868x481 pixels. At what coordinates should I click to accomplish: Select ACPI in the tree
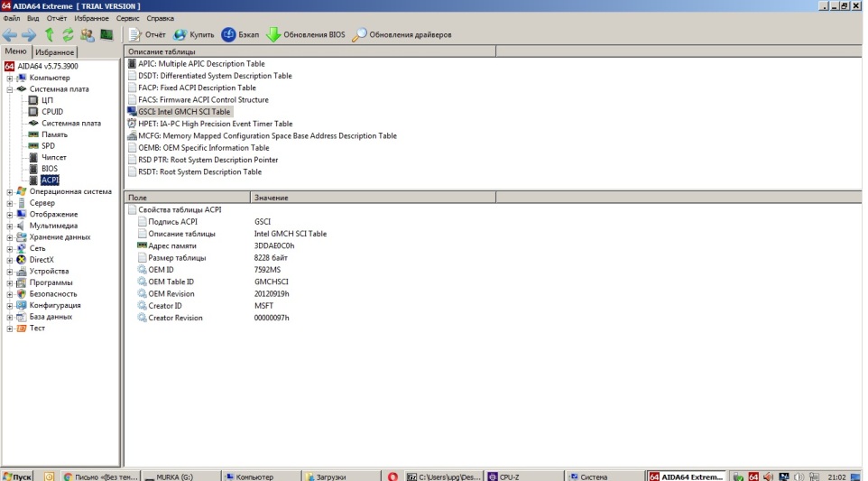coord(50,180)
